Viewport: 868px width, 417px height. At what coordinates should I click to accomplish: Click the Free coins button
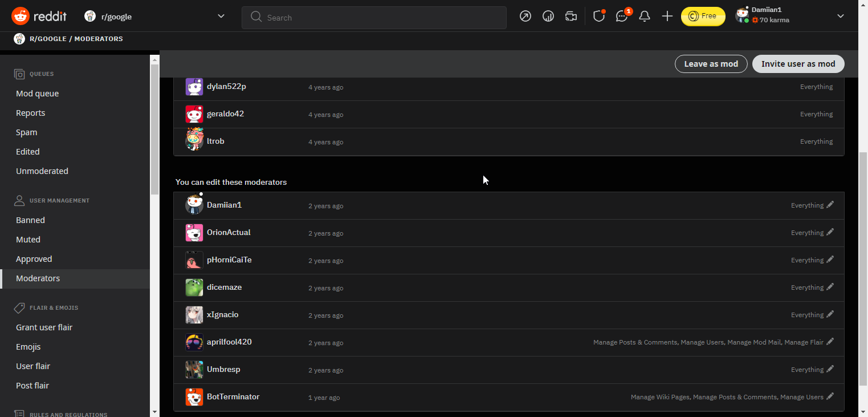click(703, 17)
